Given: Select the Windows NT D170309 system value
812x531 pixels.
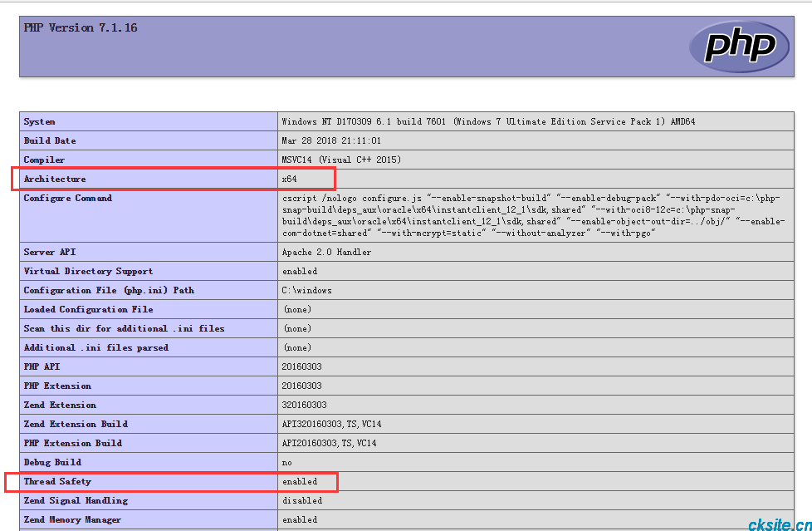Looking at the screenshot, I should [488, 122].
